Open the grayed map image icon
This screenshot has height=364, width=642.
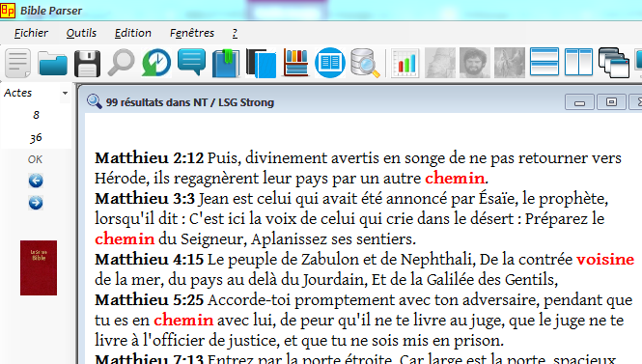pos(440,63)
